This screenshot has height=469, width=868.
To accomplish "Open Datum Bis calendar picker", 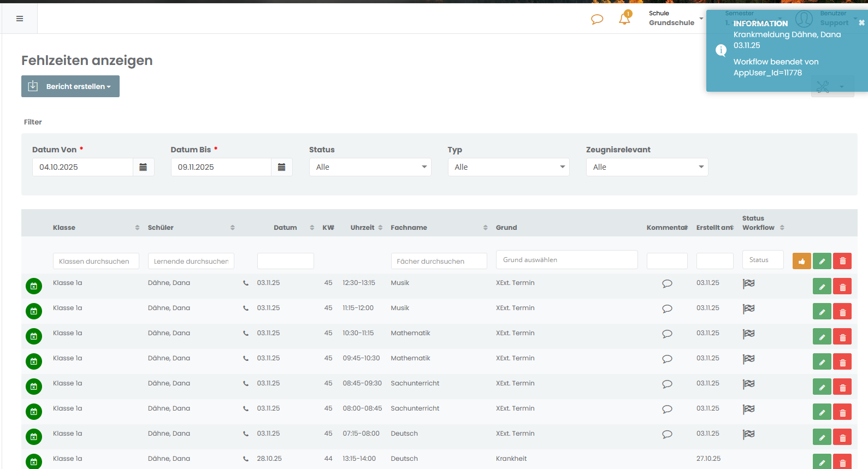I will point(282,167).
